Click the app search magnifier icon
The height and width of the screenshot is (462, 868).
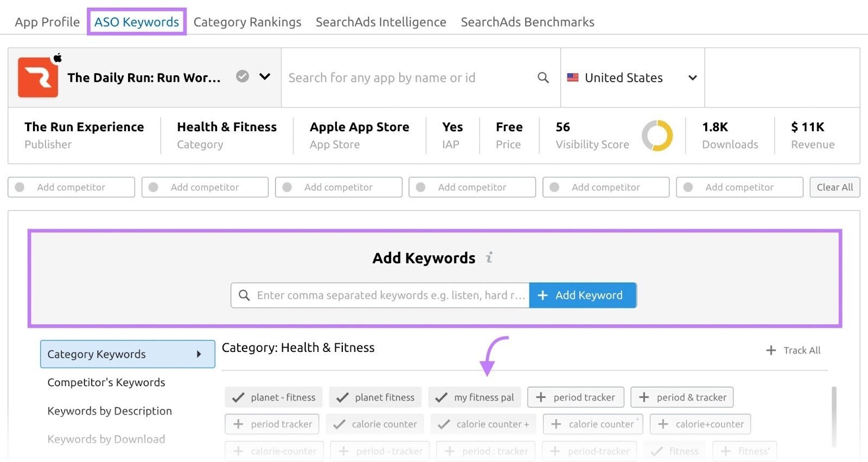(x=543, y=78)
